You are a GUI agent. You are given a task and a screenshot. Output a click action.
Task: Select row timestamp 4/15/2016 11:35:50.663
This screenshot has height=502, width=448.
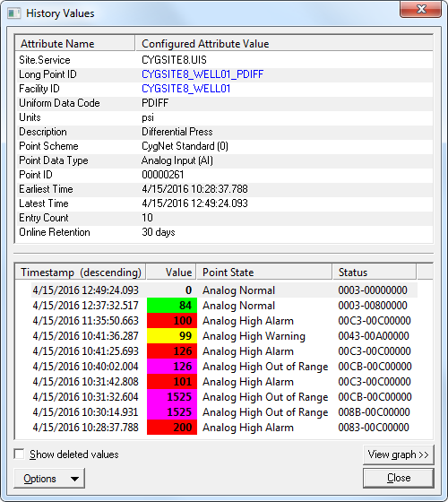pyautogui.click(x=85, y=321)
